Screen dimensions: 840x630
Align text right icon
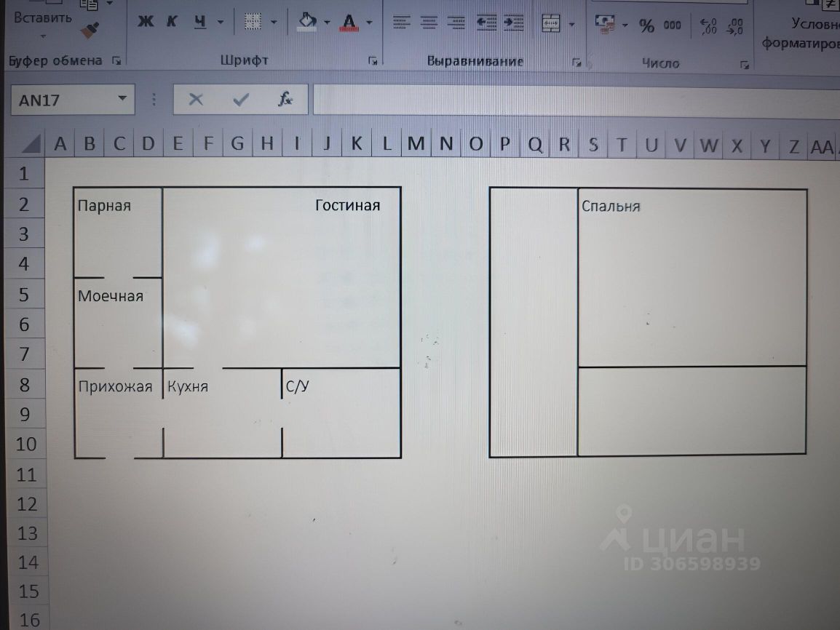coord(456,23)
